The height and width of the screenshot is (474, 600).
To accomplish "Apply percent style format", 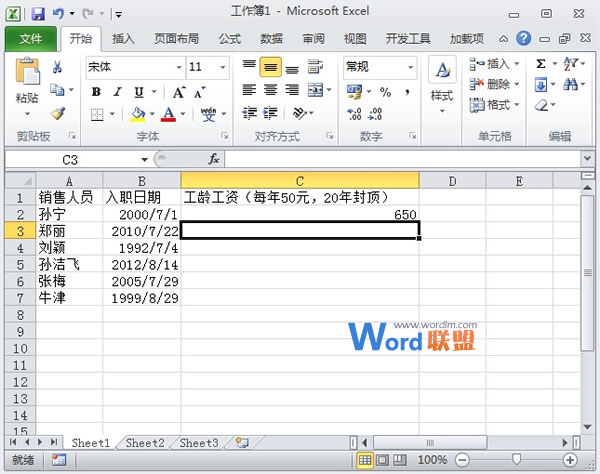I will point(385,92).
